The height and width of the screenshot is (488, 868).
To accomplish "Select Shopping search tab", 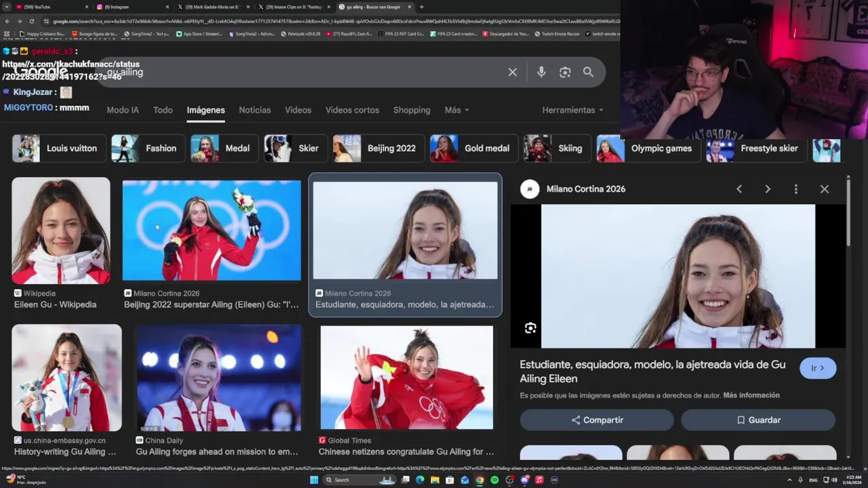I will [412, 110].
